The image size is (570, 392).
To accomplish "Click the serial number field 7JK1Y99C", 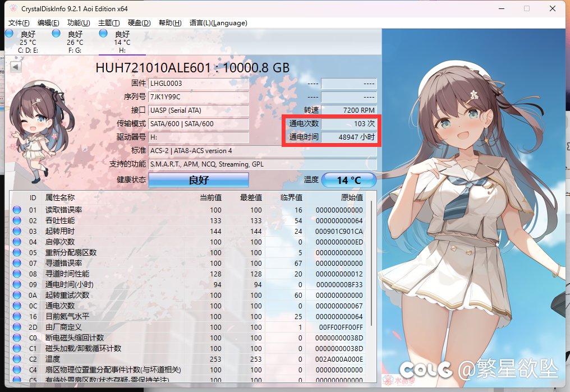I will point(199,97).
